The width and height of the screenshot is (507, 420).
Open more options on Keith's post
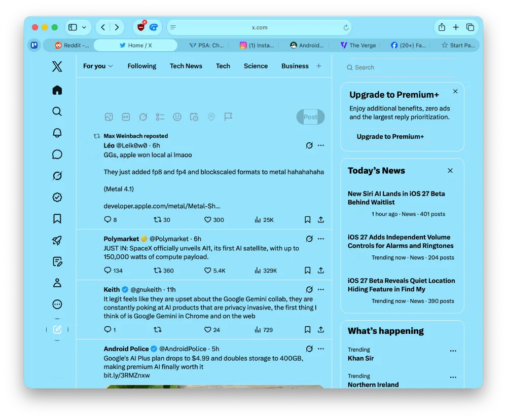tap(321, 289)
